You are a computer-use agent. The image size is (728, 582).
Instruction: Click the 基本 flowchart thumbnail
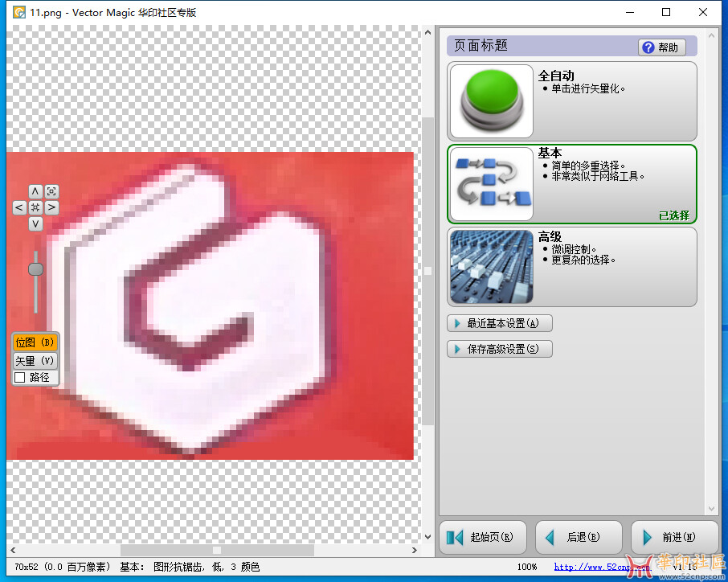(491, 184)
